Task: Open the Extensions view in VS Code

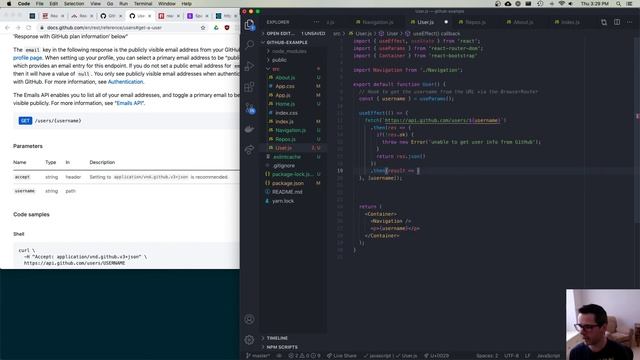Action: 249,87
